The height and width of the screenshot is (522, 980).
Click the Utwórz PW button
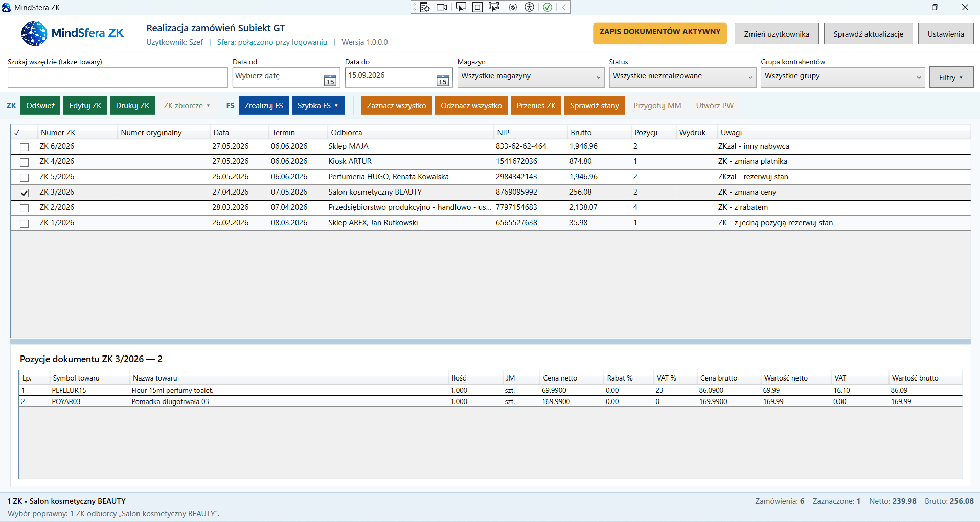(715, 106)
